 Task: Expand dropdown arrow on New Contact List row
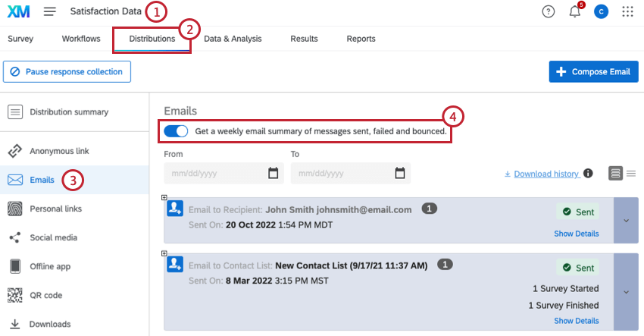(627, 292)
